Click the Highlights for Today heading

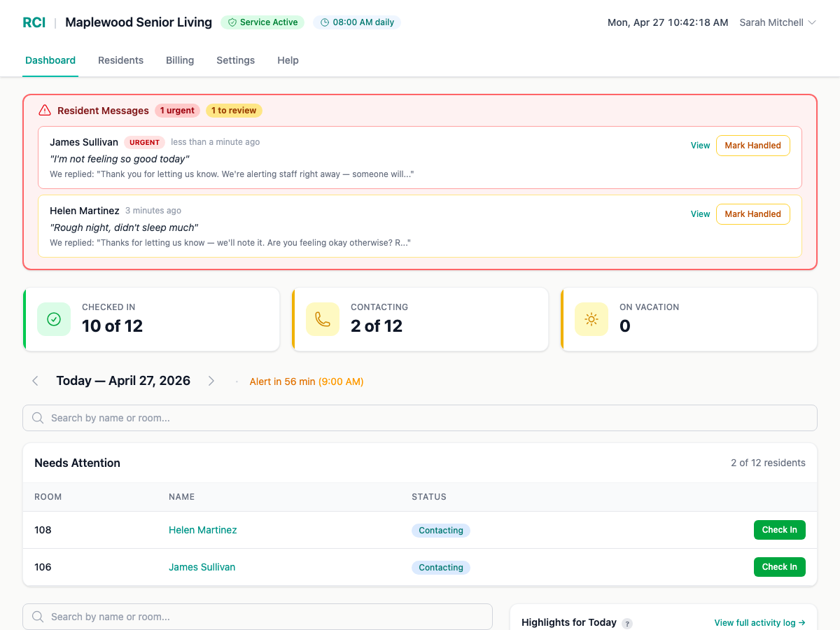tap(569, 622)
